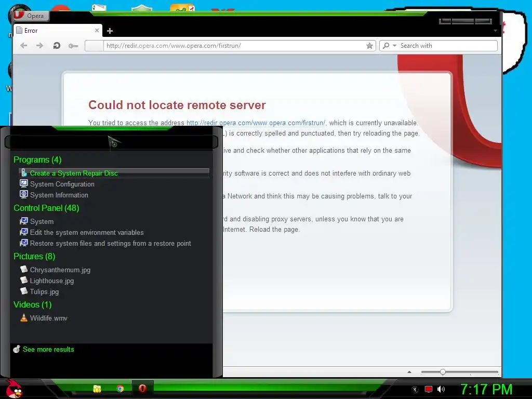The height and width of the screenshot is (399, 532).
Task: Expand the Control Panel (48) group header
Action: click(x=46, y=208)
